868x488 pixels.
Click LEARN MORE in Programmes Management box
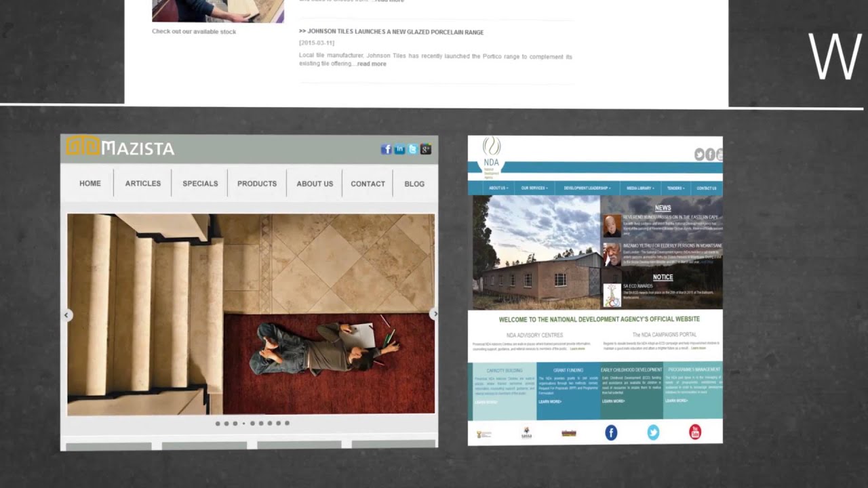(x=676, y=401)
